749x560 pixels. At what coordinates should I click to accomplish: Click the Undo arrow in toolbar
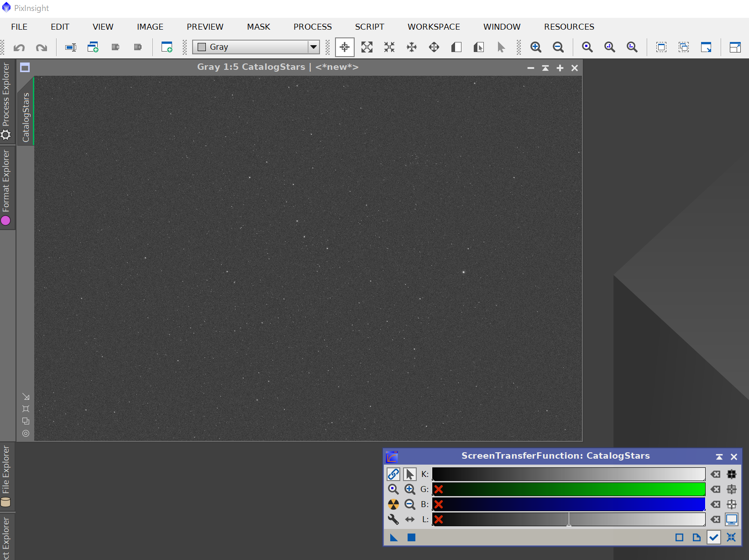click(19, 47)
